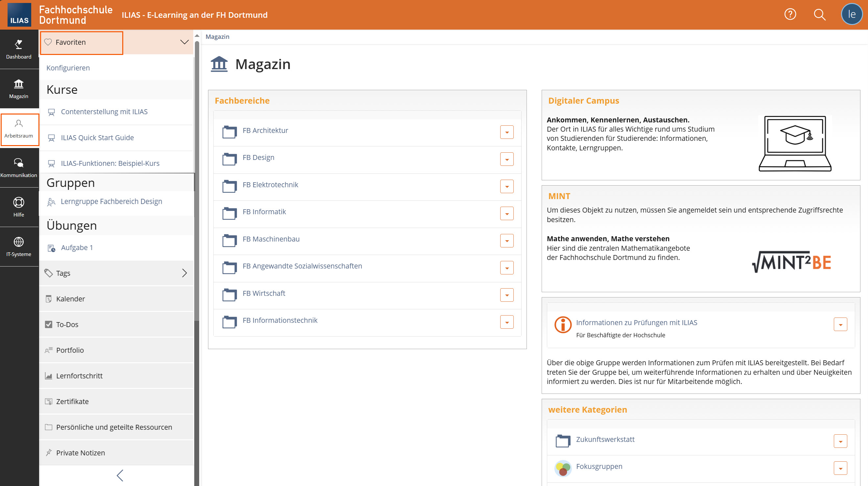Viewport: 868px width, 486px height.
Task: Open the FB Informatik folder icon
Action: point(229,213)
